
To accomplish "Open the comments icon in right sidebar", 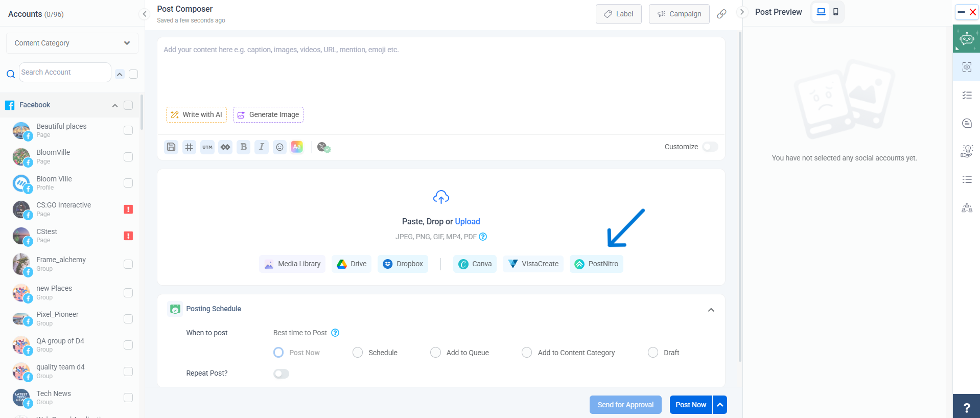I will click(967, 123).
